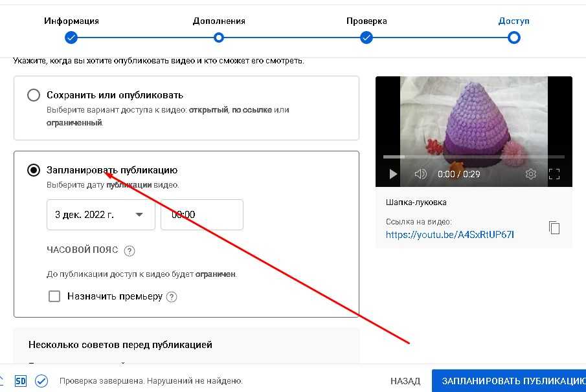Select the Запланировать публикацию radio option
This screenshot has width=586, height=392.
tap(34, 170)
